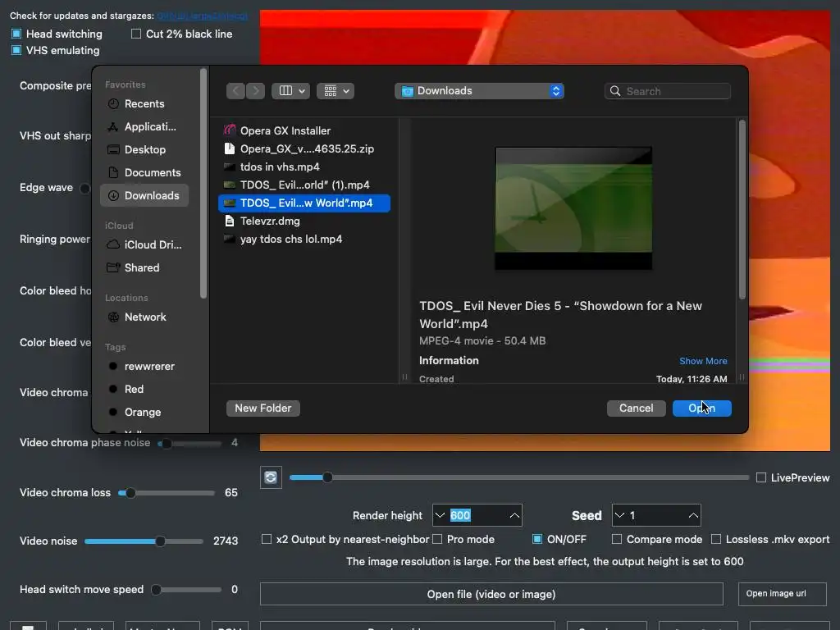840x630 pixels.
Task: Enable Lossless .mkv export checkbox
Action: 715,539
